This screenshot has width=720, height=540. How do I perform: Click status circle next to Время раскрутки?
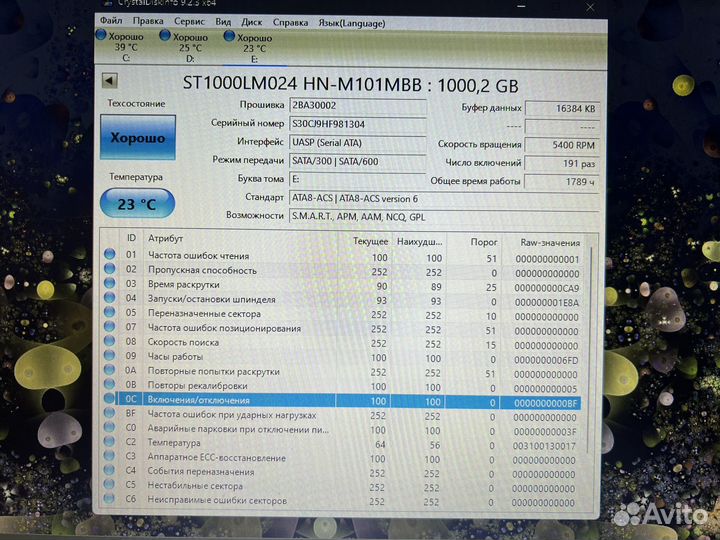pyautogui.click(x=110, y=285)
